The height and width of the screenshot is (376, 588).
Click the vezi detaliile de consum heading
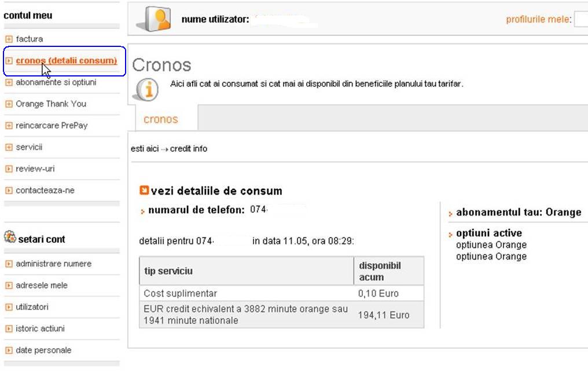216,191
